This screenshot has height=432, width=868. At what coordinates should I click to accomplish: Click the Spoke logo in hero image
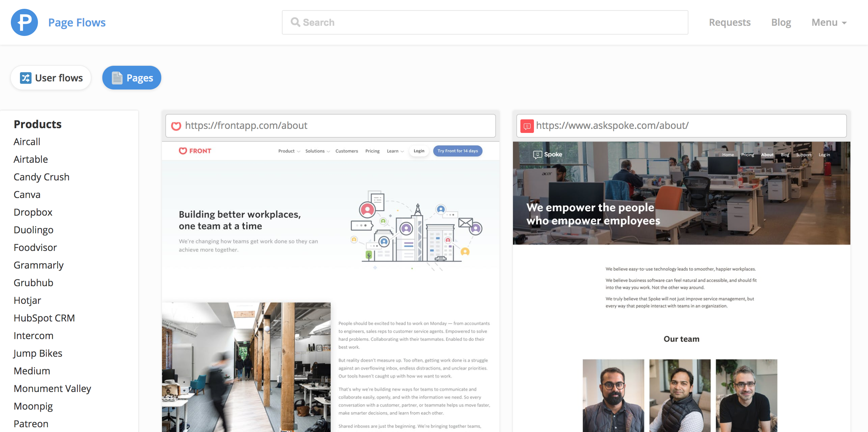(547, 155)
